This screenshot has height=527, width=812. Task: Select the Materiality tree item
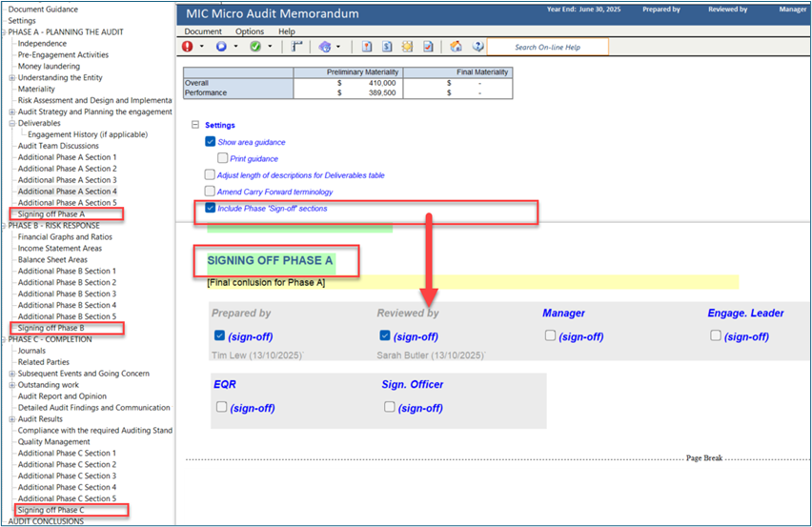[x=36, y=89]
